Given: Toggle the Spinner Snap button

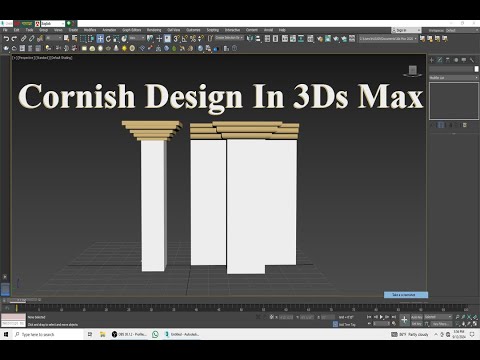Looking at the screenshot, I should coord(201,39).
